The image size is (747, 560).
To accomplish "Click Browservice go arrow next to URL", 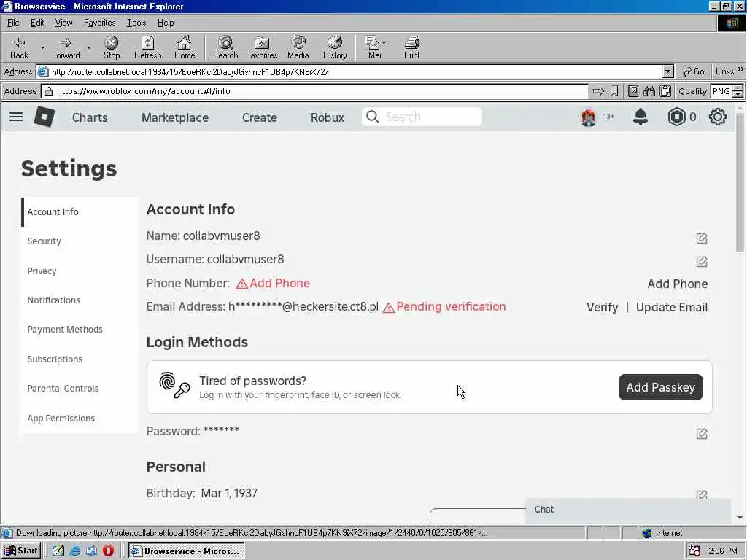I will click(598, 91).
